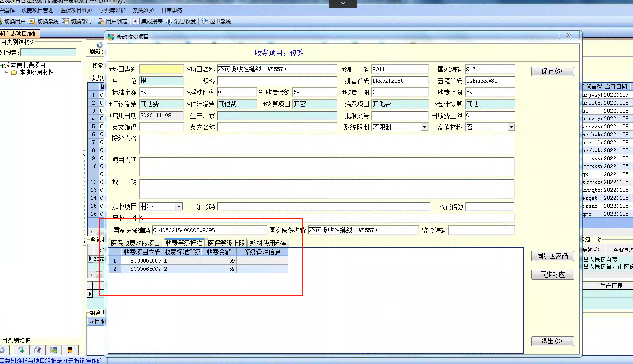Click the 等级备注信息 column header
This screenshot has width=633, height=364.
click(262, 252)
